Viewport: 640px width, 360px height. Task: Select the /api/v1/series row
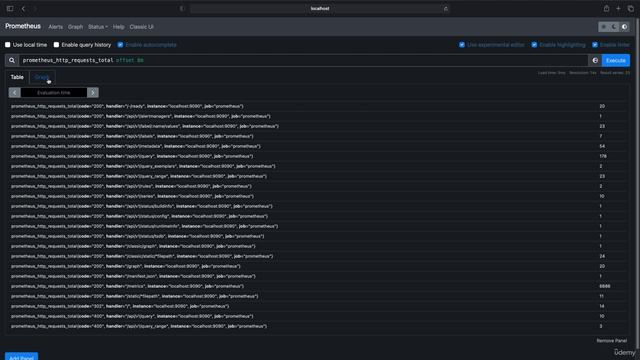(x=318, y=196)
